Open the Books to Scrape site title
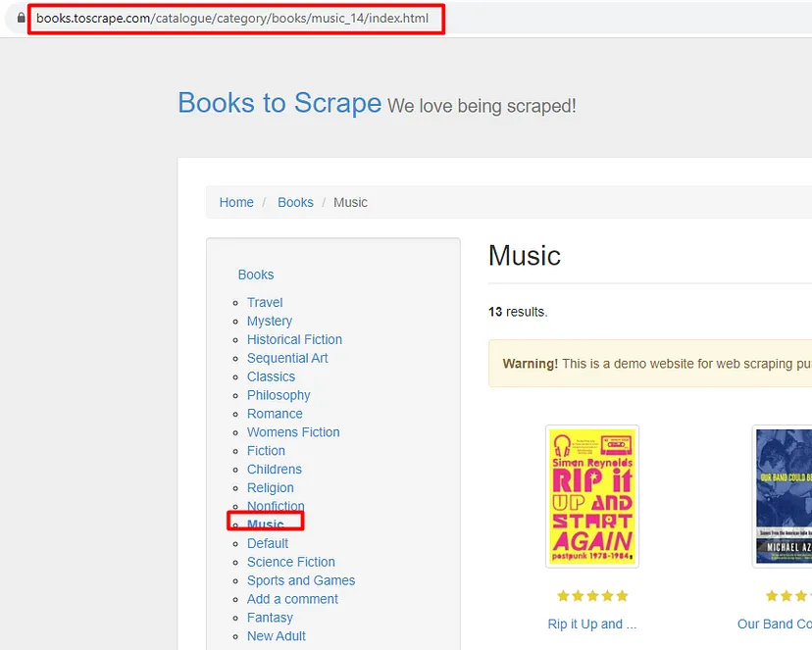 (x=279, y=103)
